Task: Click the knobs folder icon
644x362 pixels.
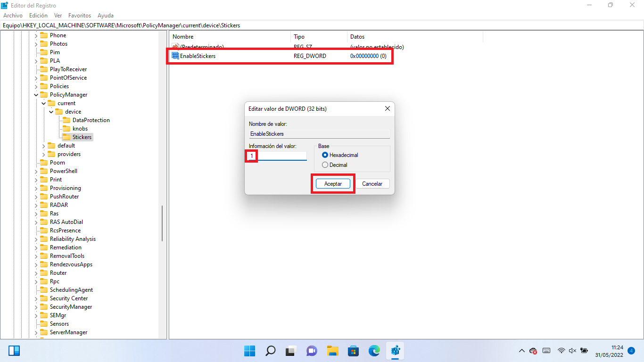Action: pyautogui.click(x=66, y=129)
